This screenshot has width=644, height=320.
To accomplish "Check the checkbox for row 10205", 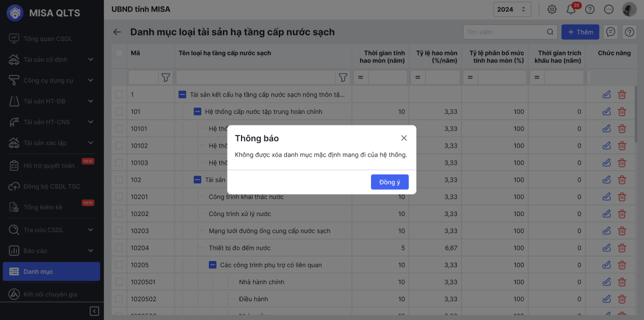I will tap(119, 265).
